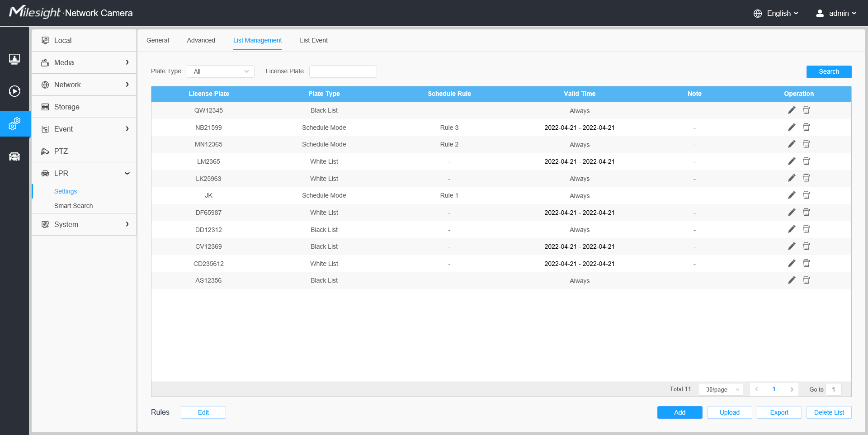Click the Delete List button
This screenshot has height=435, width=868.
[x=829, y=412]
